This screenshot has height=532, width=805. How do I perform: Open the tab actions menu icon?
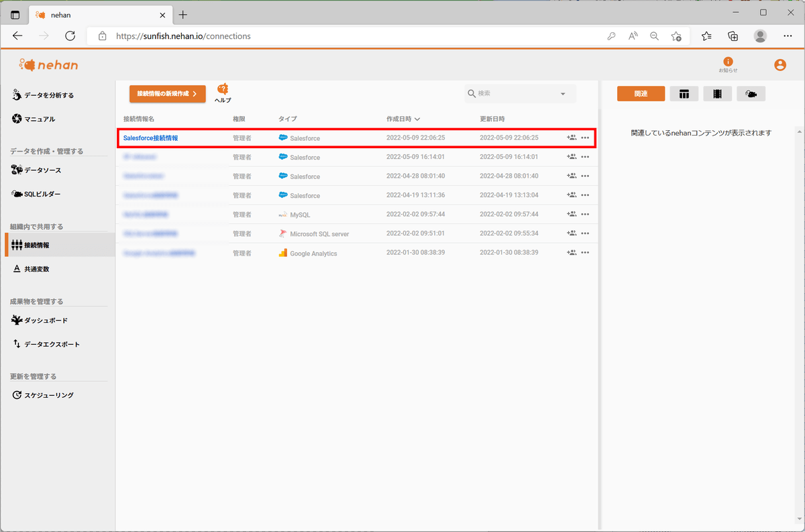click(x=15, y=14)
